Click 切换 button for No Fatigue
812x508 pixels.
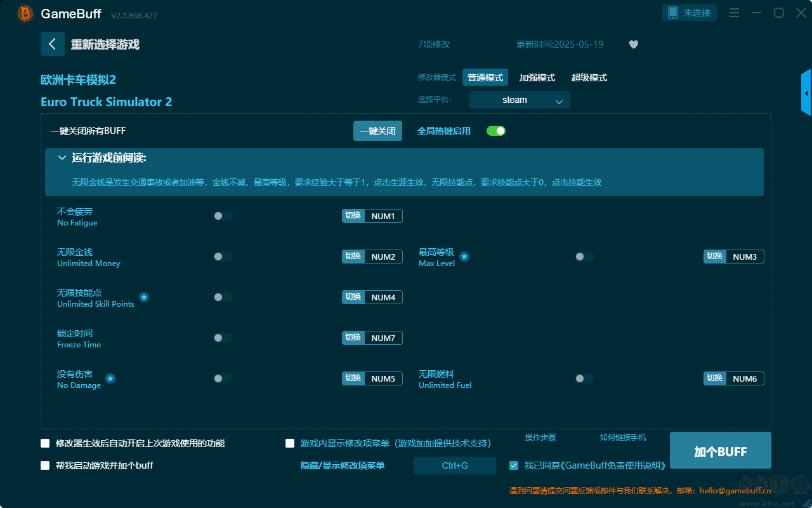point(353,216)
